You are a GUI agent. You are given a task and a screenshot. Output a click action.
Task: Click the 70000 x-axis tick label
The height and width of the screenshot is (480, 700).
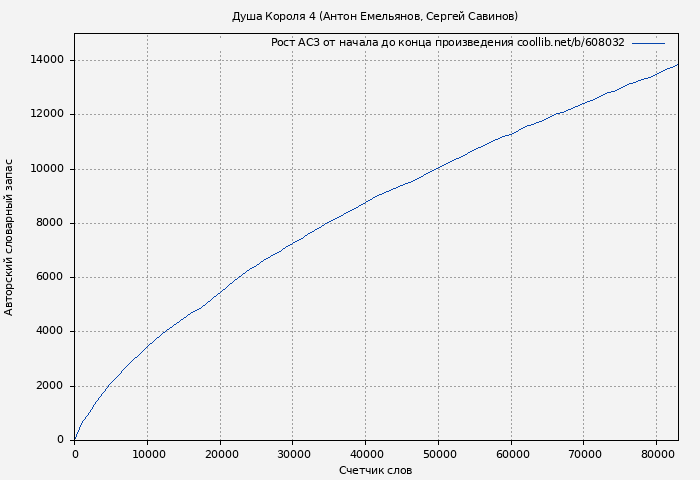[583, 454]
